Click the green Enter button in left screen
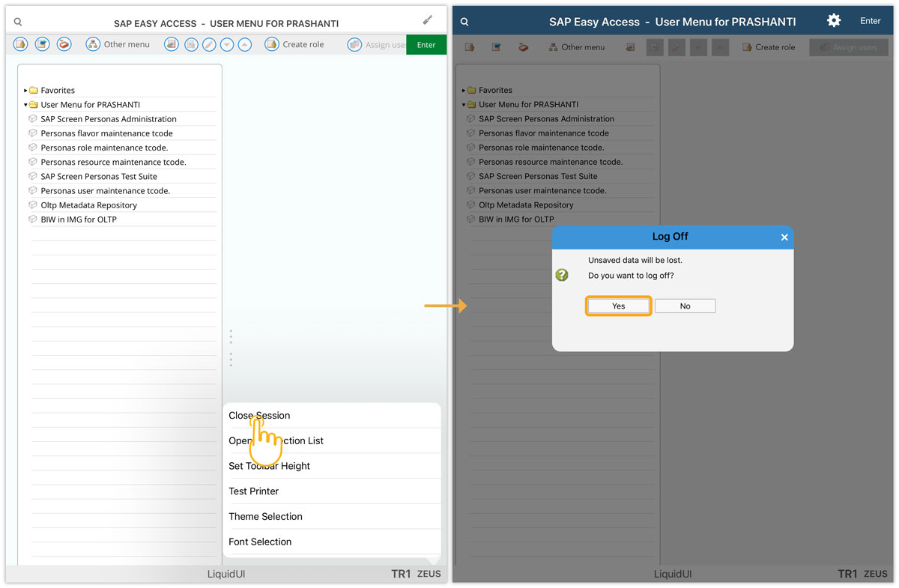The height and width of the screenshot is (588, 899). (426, 45)
